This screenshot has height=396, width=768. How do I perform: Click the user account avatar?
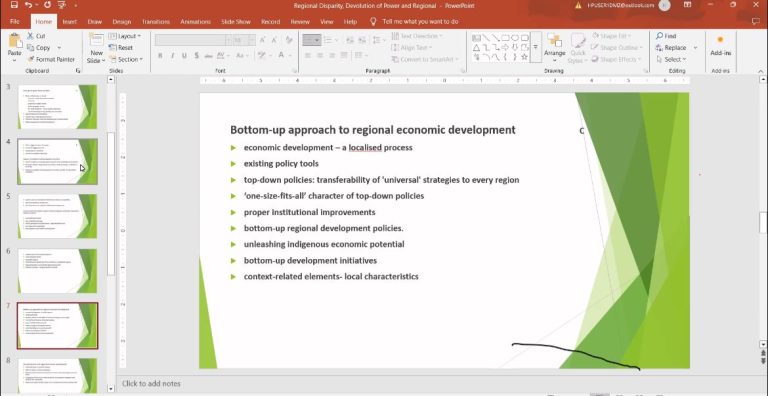click(x=664, y=5)
